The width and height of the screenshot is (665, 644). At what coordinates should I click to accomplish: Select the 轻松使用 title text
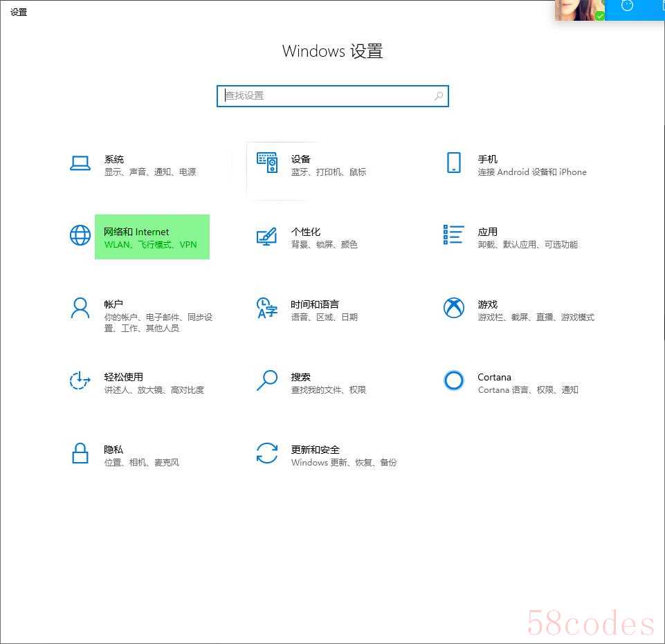pos(123,377)
